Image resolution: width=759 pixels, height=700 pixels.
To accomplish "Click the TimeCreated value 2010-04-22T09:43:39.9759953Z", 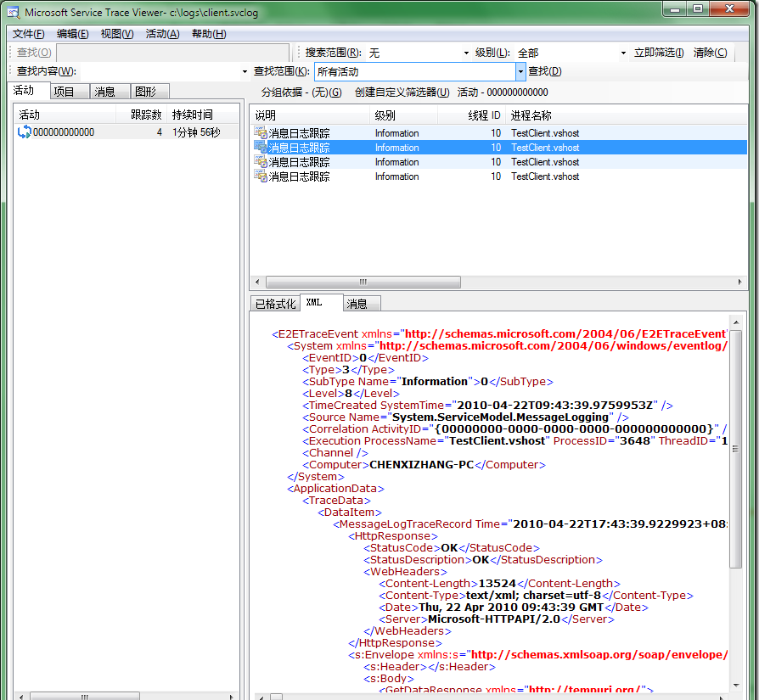I will click(x=554, y=405).
